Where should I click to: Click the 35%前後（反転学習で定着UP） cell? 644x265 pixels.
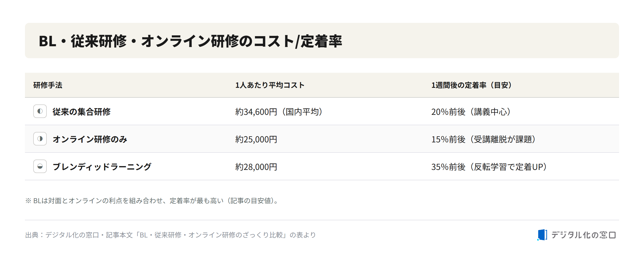pos(489,167)
